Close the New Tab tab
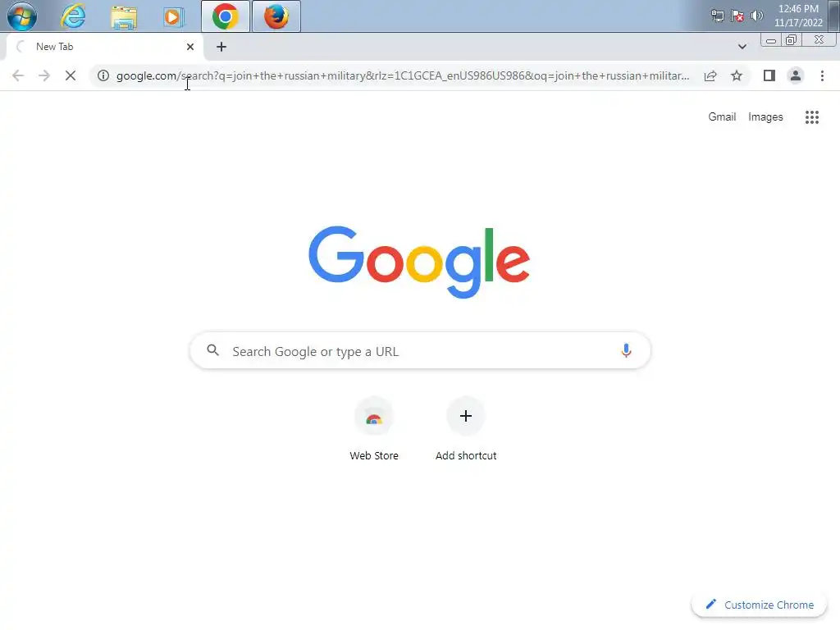The image size is (840, 630). click(190, 47)
